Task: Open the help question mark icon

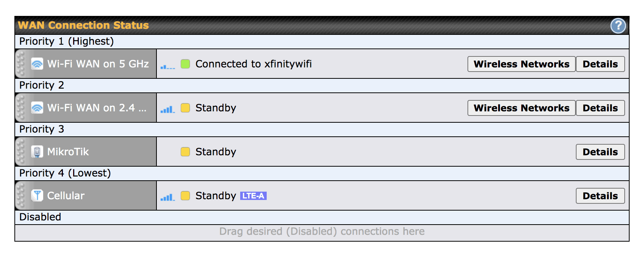Action: tap(618, 25)
